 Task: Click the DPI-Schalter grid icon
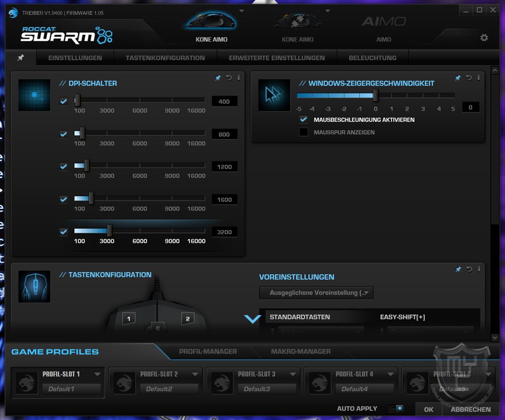34,95
